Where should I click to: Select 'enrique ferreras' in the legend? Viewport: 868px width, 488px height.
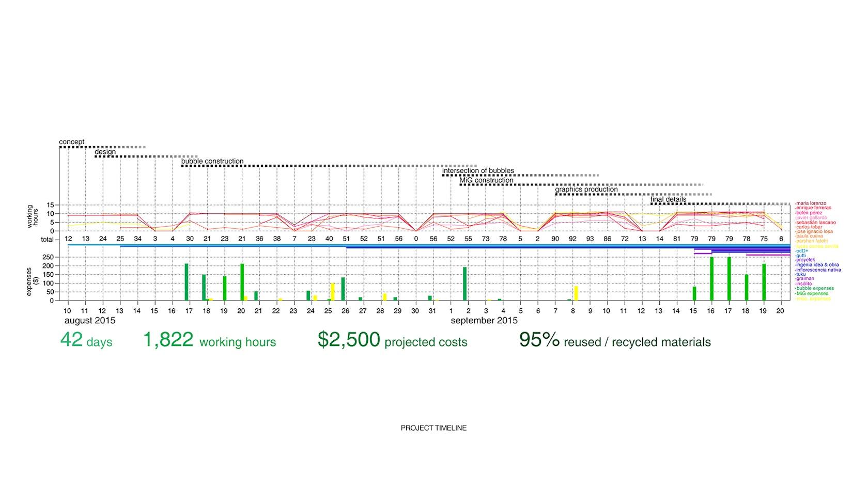814,208
